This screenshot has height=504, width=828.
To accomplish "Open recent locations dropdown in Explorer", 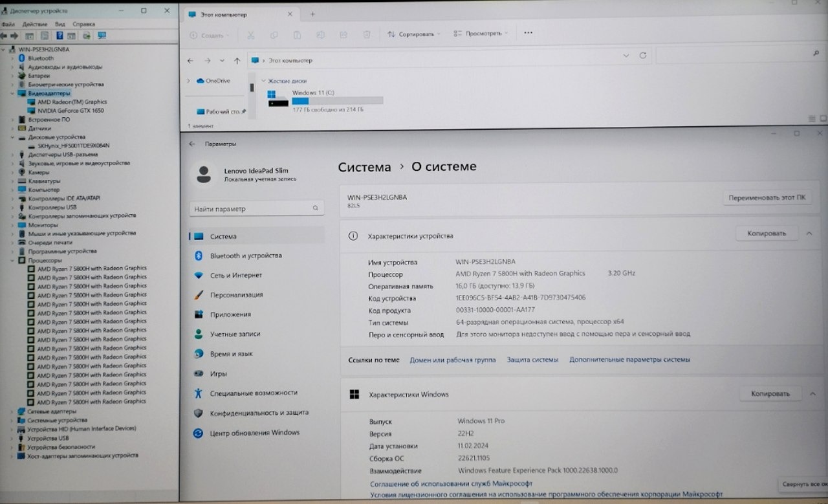I will [x=222, y=60].
